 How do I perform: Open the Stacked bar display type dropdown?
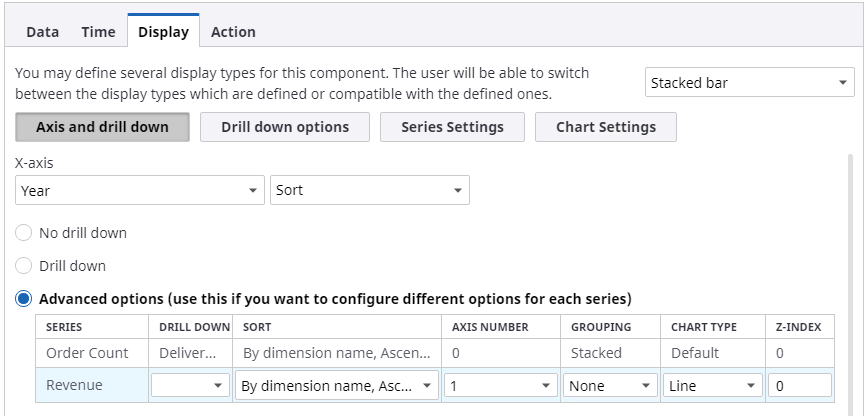click(x=749, y=83)
